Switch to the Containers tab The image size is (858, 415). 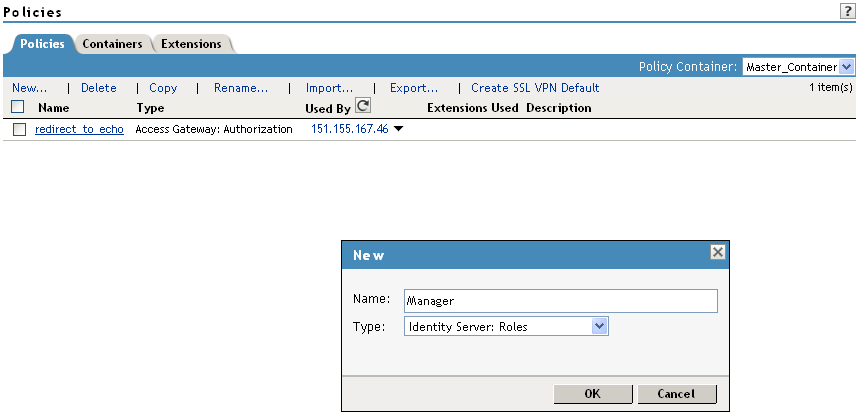pos(112,44)
